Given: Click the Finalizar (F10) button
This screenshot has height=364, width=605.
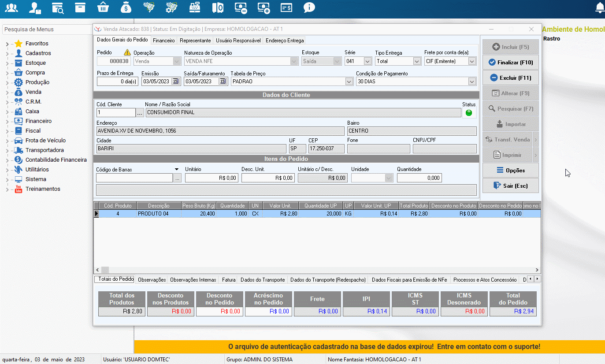Looking at the screenshot, I should click(x=511, y=63).
